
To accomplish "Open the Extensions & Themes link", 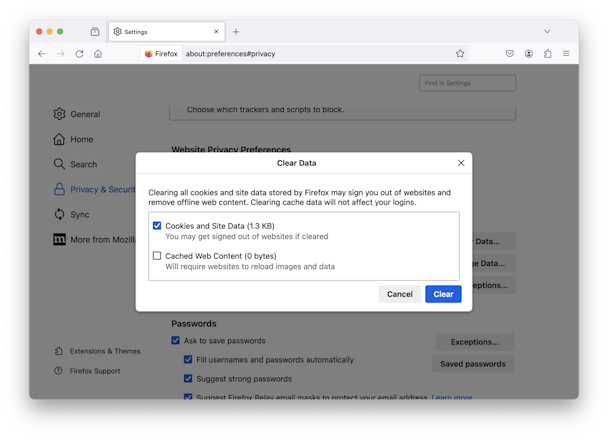I will pos(97,351).
